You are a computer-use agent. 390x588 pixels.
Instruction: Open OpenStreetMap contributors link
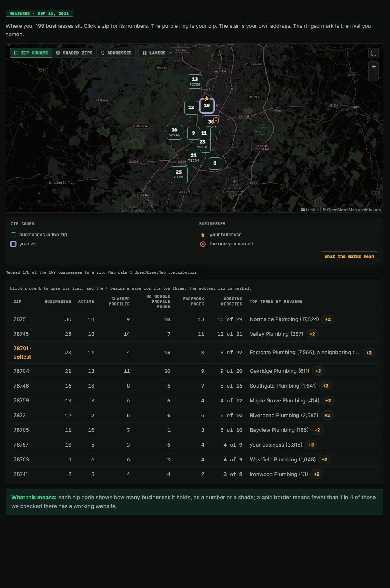354,210
